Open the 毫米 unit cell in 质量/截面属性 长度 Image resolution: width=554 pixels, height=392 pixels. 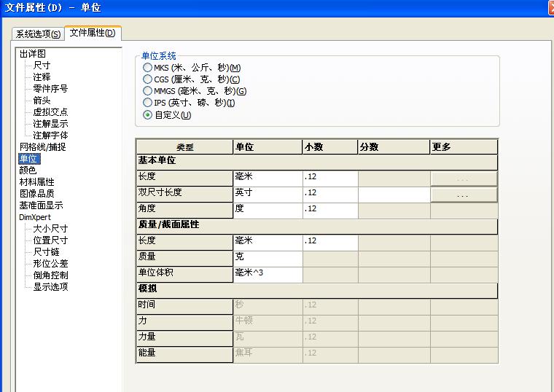tap(268, 243)
